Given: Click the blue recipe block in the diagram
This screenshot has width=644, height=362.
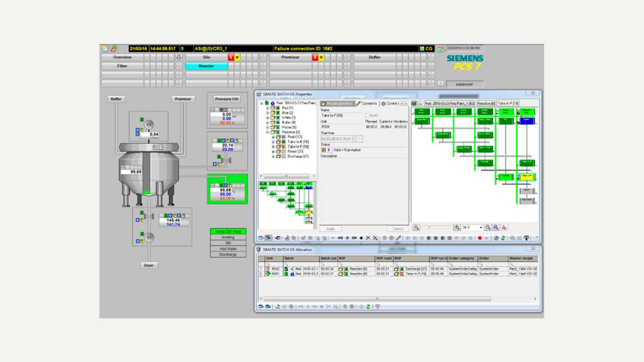Looking at the screenshot, I should [x=527, y=121].
